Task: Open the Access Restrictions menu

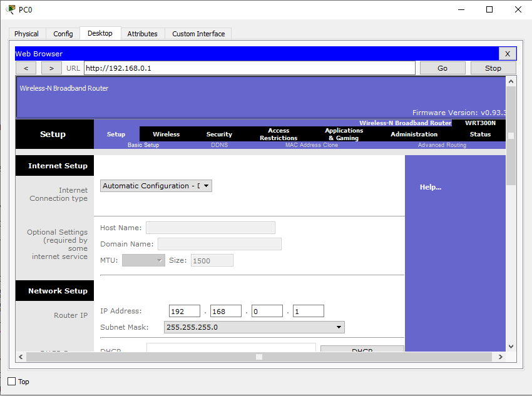Action: click(x=279, y=135)
